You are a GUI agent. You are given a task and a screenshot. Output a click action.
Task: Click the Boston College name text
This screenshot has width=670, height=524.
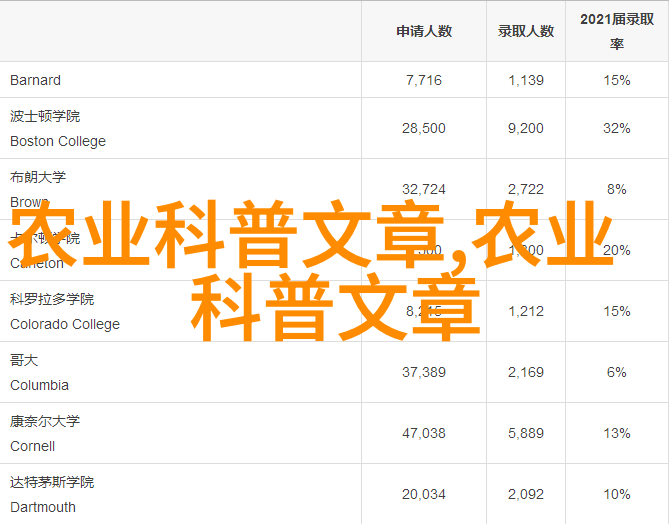point(58,141)
